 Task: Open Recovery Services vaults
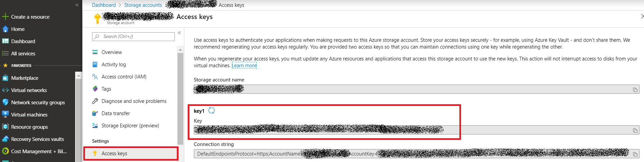37,139
